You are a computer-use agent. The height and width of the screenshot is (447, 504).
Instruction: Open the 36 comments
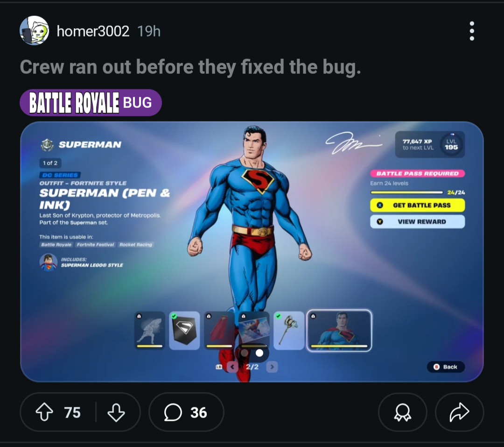186,412
